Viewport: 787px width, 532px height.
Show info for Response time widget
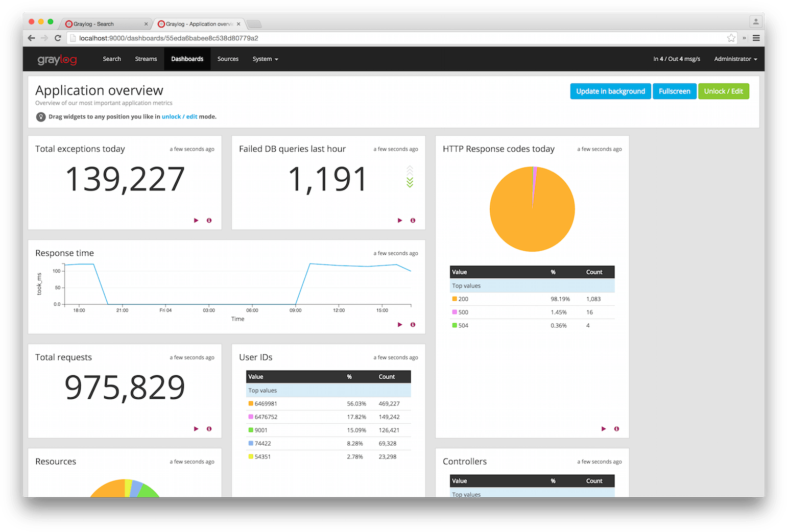[413, 325]
